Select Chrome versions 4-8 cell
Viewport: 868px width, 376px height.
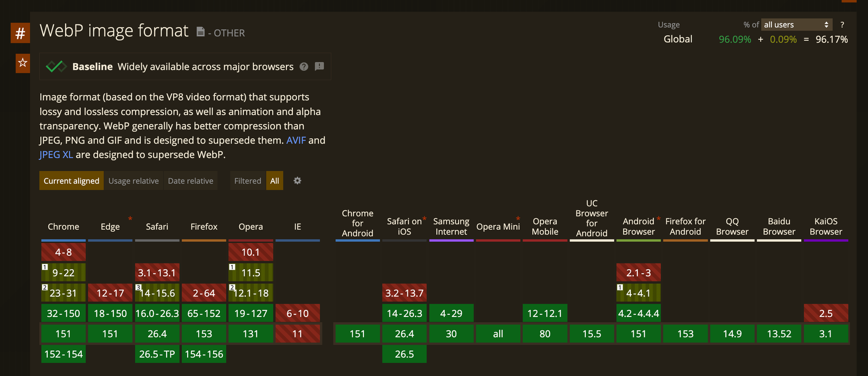pyautogui.click(x=63, y=252)
